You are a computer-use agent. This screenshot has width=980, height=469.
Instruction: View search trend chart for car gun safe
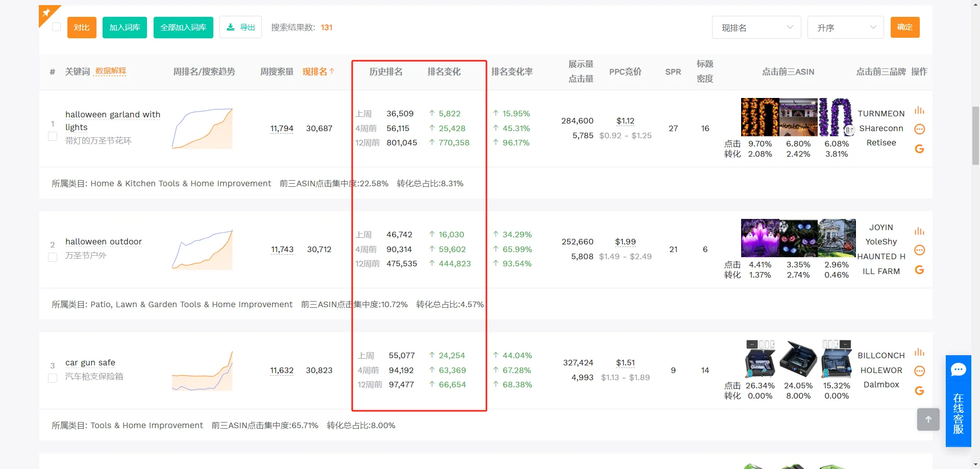[x=202, y=371]
